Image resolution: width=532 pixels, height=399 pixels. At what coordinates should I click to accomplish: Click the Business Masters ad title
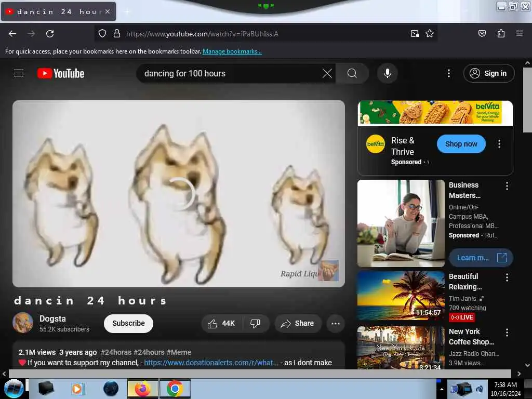tap(464, 190)
